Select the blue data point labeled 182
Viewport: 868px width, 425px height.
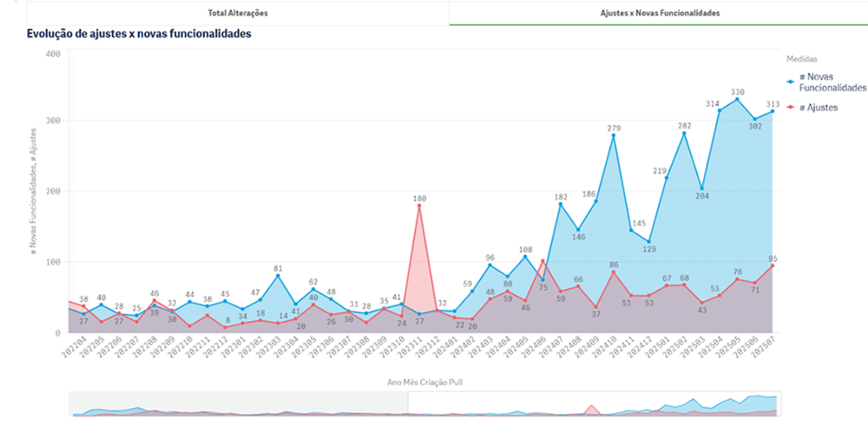(x=561, y=204)
